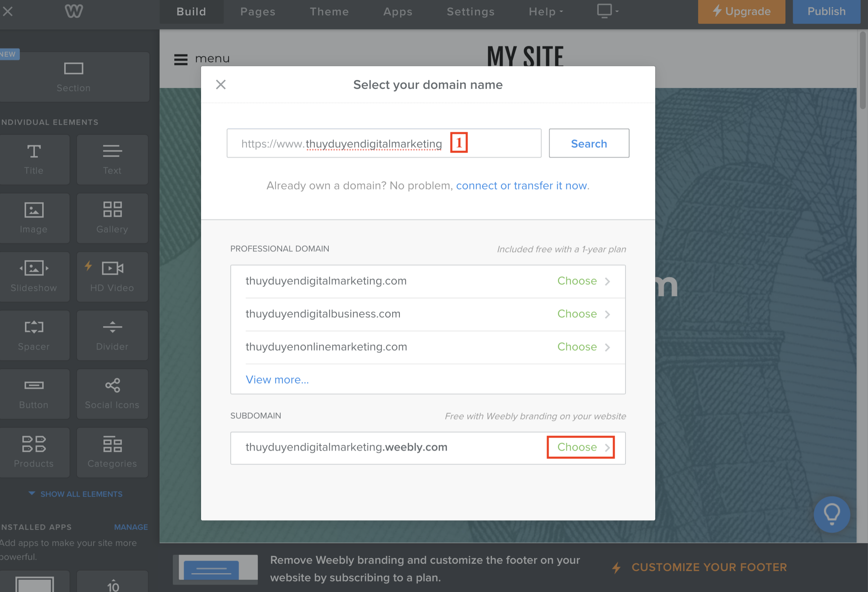Select the Slideshow element
The width and height of the screenshot is (868, 592).
pyautogui.click(x=34, y=277)
